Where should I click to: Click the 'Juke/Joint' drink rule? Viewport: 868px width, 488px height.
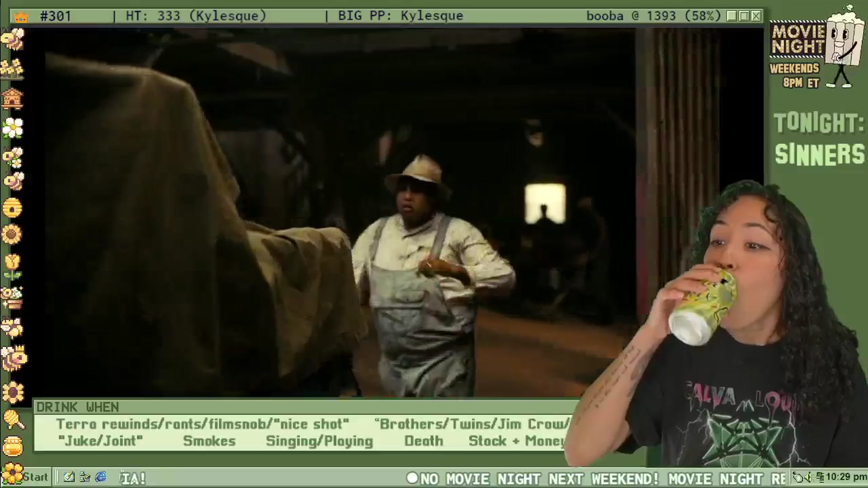tap(100, 441)
